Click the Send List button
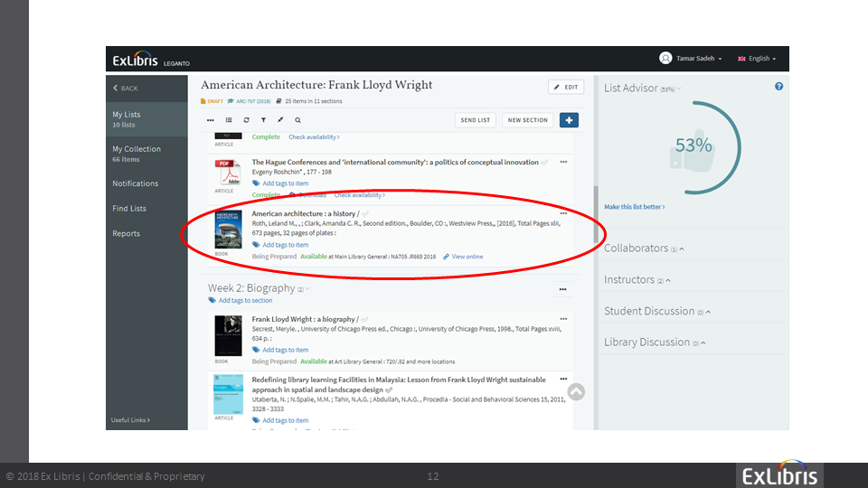 point(476,120)
